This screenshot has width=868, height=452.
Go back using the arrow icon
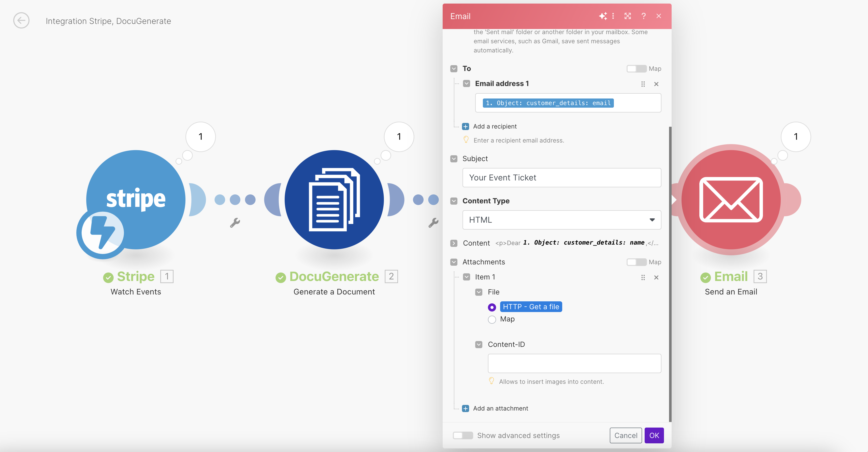click(x=21, y=21)
